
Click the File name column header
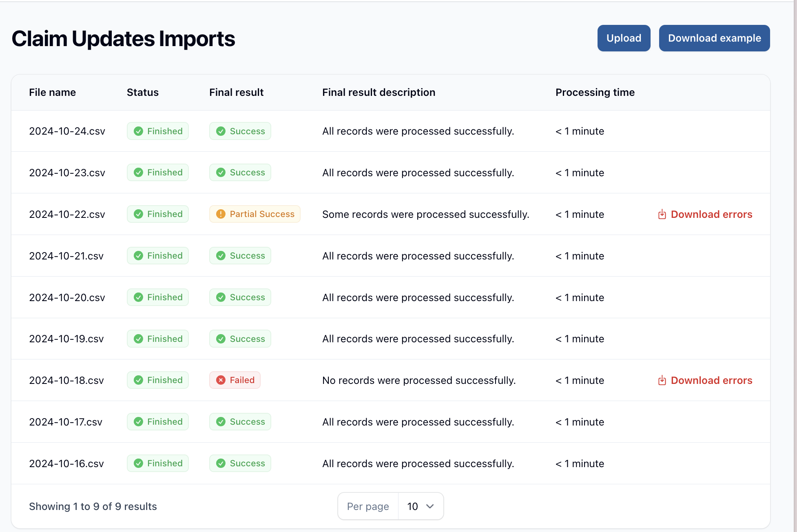(52, 93)
